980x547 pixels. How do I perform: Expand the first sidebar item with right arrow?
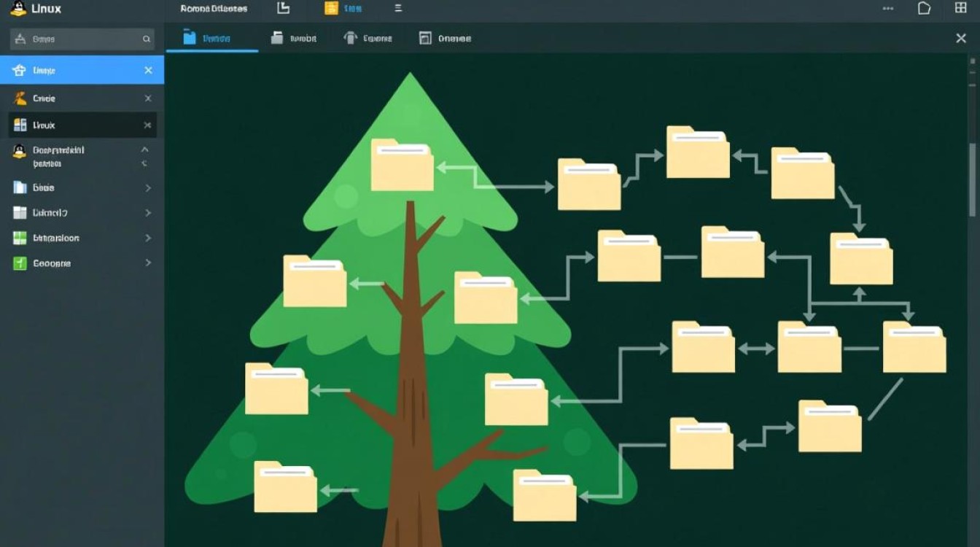coord(148,187)
